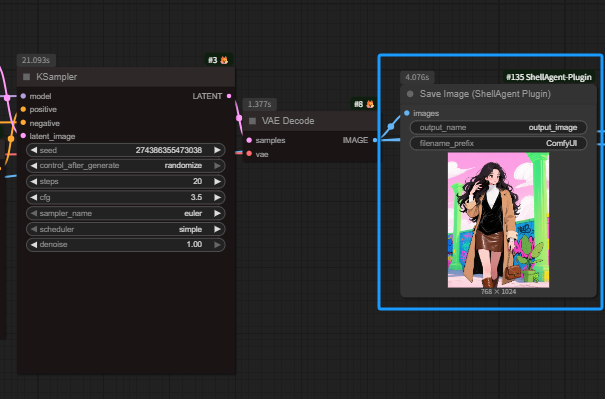
Task: Decrease seed value with the left arrow
Action: (x=34, y=151)
